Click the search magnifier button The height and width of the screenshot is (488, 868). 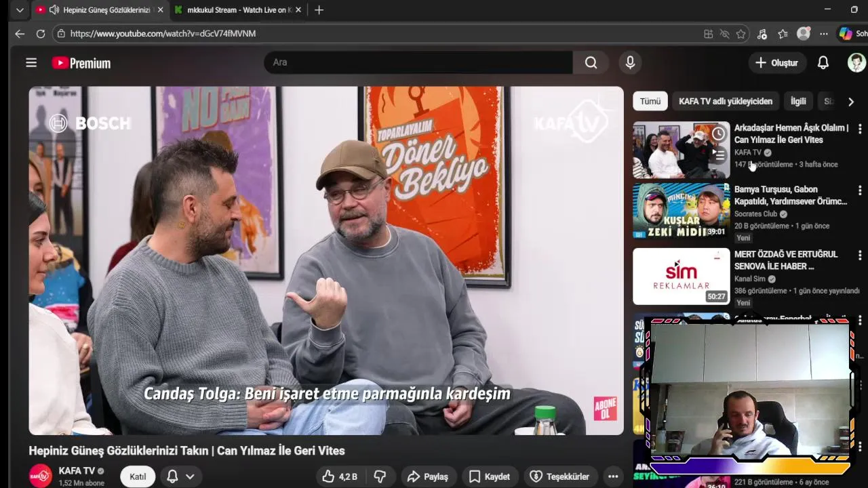pos(591,62)
